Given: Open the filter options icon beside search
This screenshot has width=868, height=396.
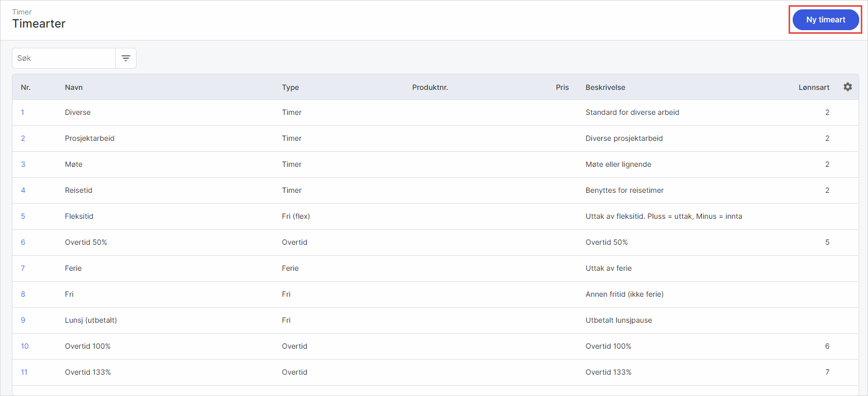Looking at the screenshot, I should pyautogui.click(x=126, y=58).
